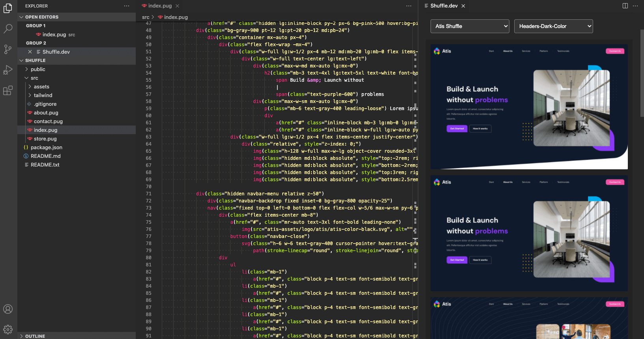Select the first Atis header thumbnail
The image size is (644, 339).
[529, 107]
